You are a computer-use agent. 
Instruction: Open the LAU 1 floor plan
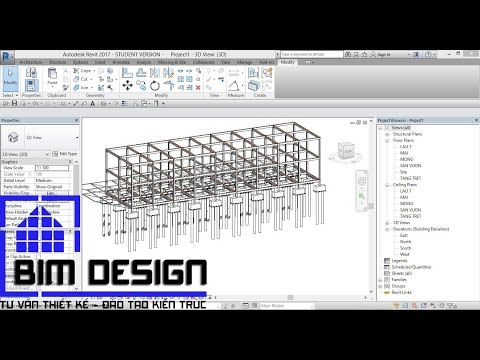(405, 147)
